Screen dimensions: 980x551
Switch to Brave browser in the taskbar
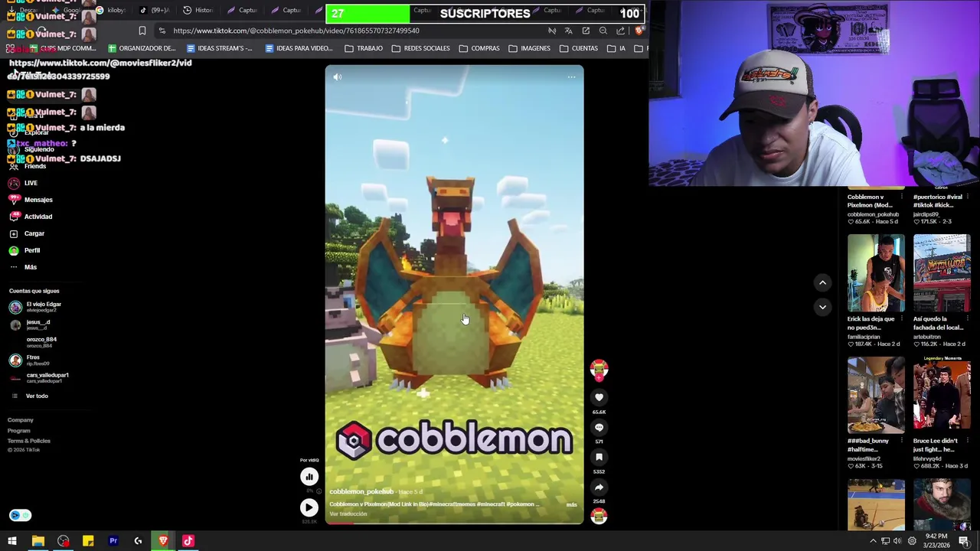point(163,541)
